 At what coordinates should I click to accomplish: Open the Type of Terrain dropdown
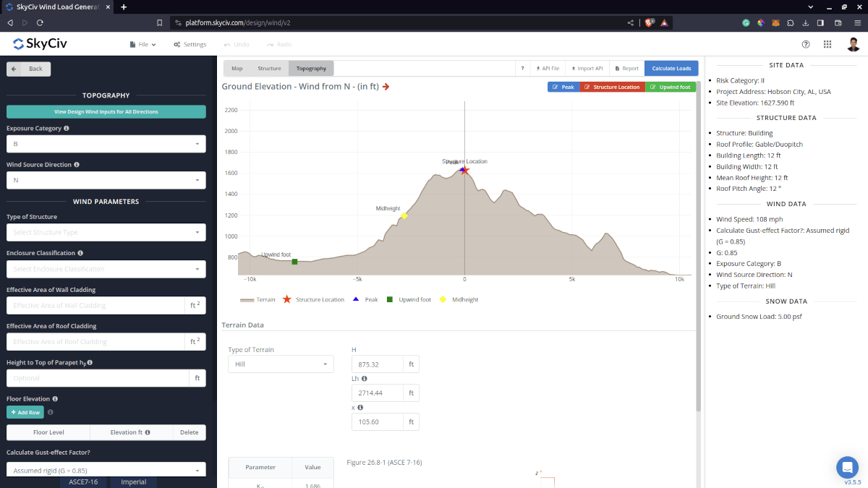(x=280, y=364)
